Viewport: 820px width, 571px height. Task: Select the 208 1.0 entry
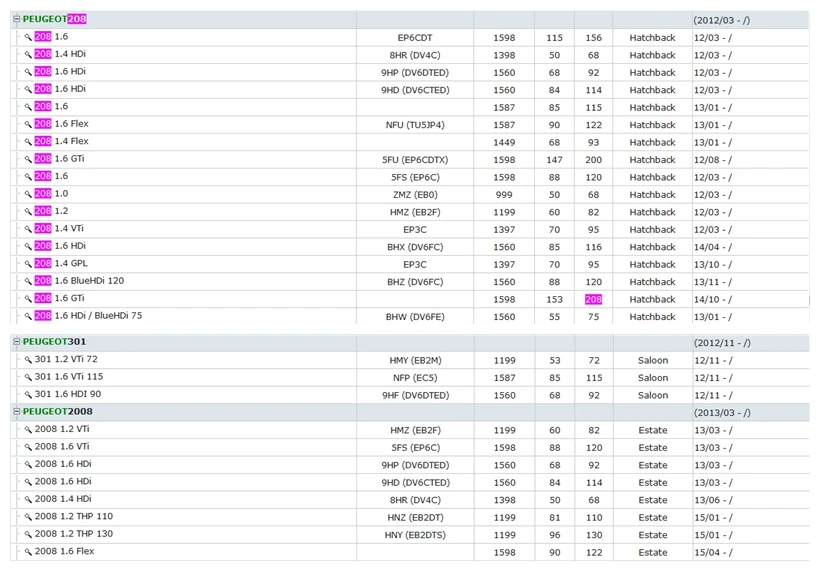[51, 193]
